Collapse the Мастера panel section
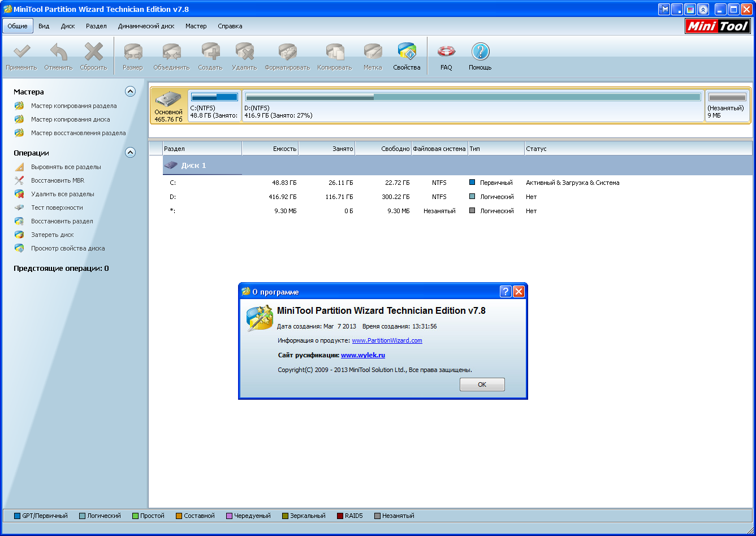Image resolution: width=756 pixels, height=536 pixels. point(130,91)
